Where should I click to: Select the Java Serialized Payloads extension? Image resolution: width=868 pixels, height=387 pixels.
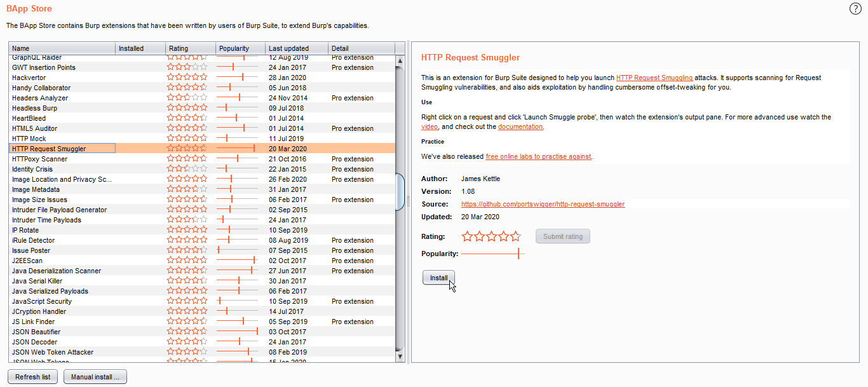(202, 291)
